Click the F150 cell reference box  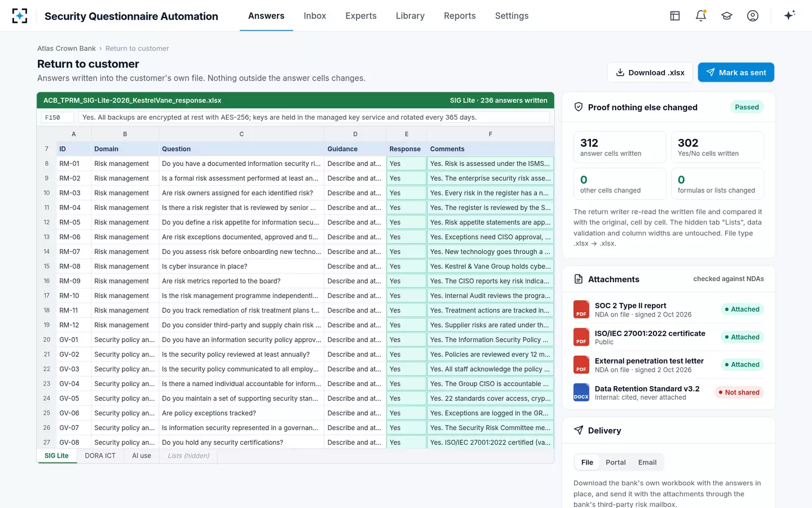(57, 117)
